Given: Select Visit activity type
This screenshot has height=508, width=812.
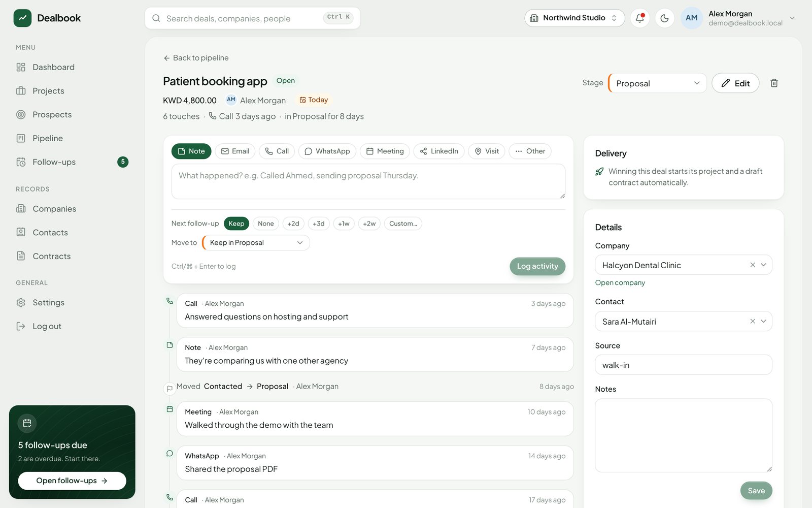Looking at the screenshot, I should [486, 151].
